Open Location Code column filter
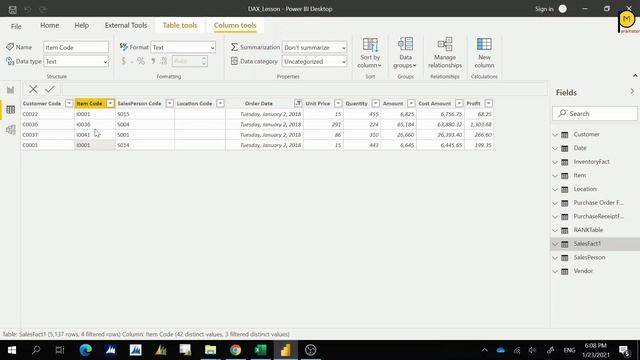Image resolution: width=640 pixels, height=360 pixels. [220, 104]
